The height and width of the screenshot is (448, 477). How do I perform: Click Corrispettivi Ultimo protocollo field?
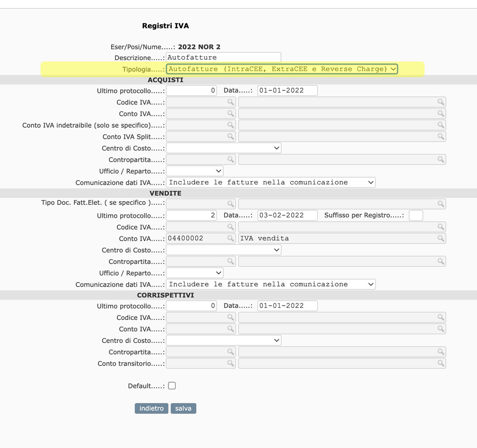tap(191, 306)
